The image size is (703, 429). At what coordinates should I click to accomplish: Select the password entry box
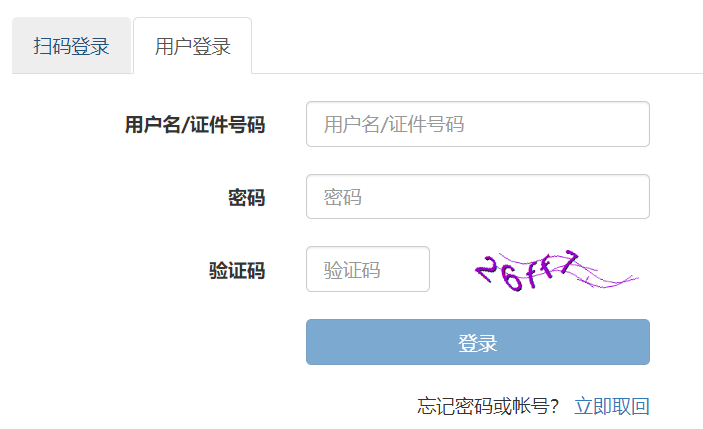point(477,197)
